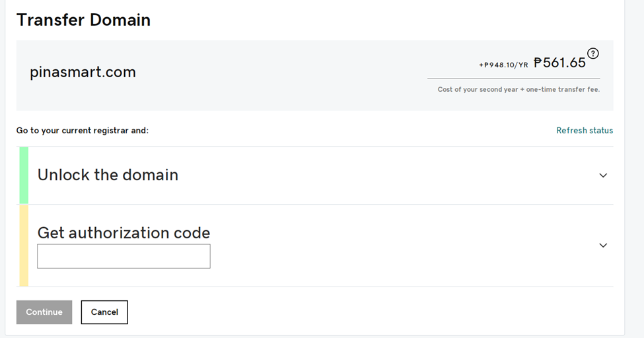
Task: Select the green unlocked status indicator bar
Action: (24, 176)
